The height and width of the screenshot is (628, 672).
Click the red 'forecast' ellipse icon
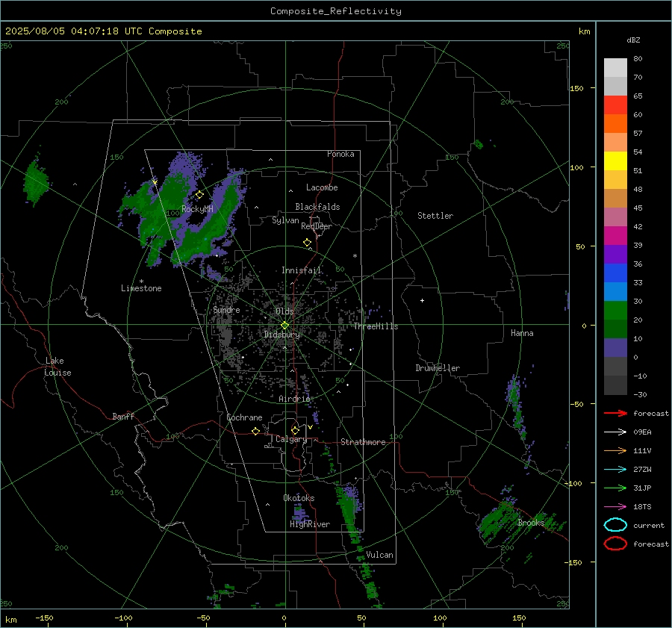(x=615, y=544)
